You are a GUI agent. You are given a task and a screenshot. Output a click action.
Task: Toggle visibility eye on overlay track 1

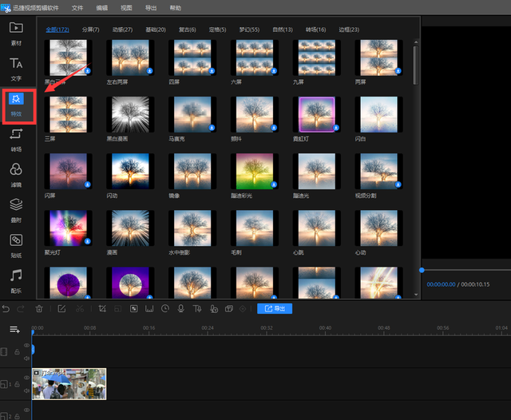26,378
